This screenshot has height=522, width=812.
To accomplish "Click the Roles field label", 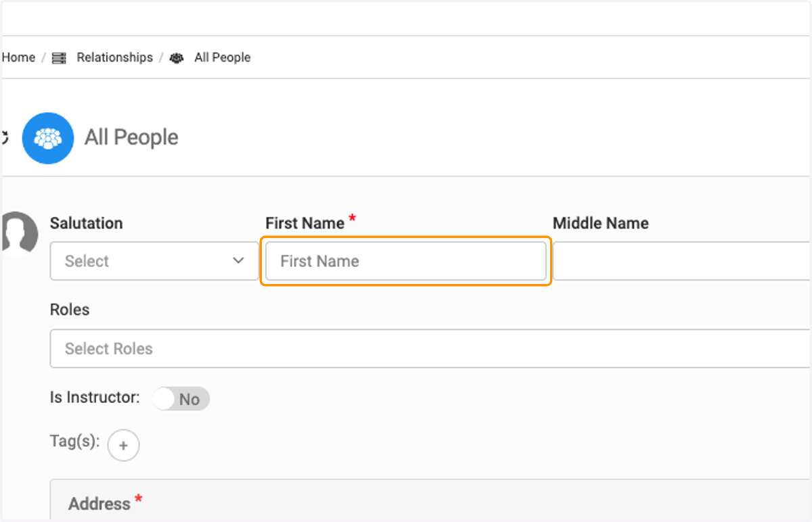I will coord(70,310).
